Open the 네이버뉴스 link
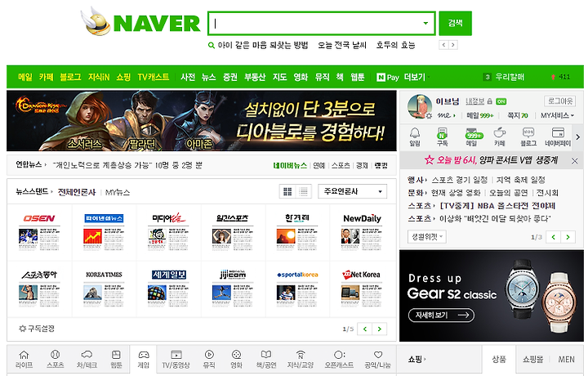Viewport: 588px width, 376px height. coord(290,165)
